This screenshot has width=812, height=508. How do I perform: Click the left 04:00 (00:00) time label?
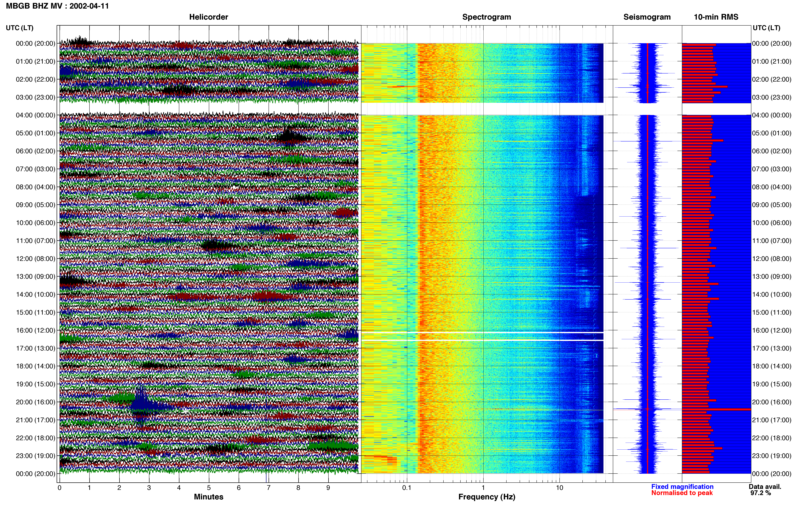[x=36, y=115]
